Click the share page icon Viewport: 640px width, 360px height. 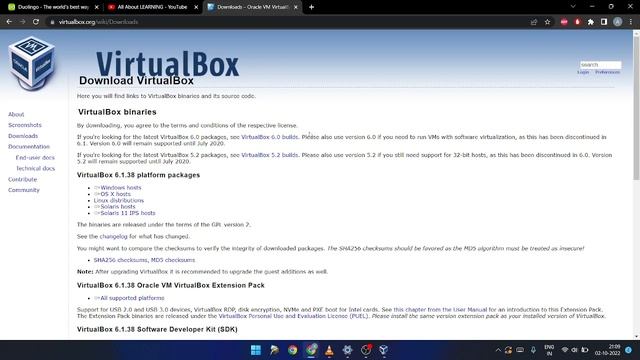tap(534, 22)
